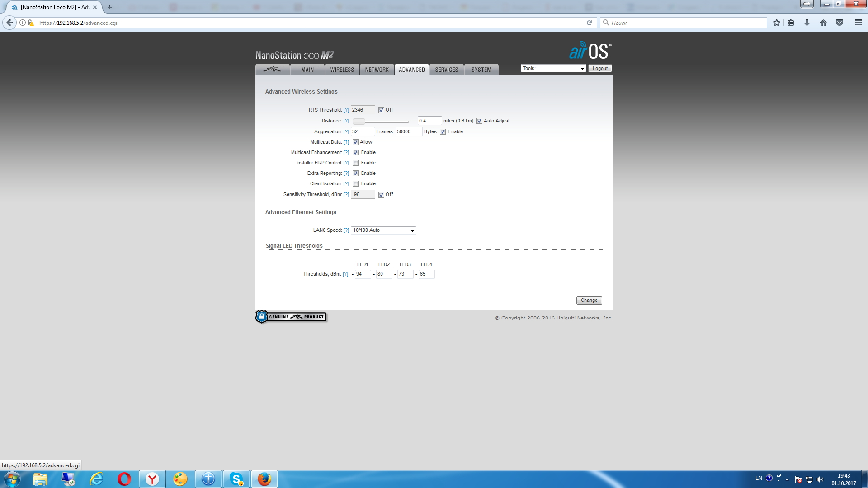Show bookmarks list icon
The width and height of the screenshot is (868, 488).
(x=791, y=23)
